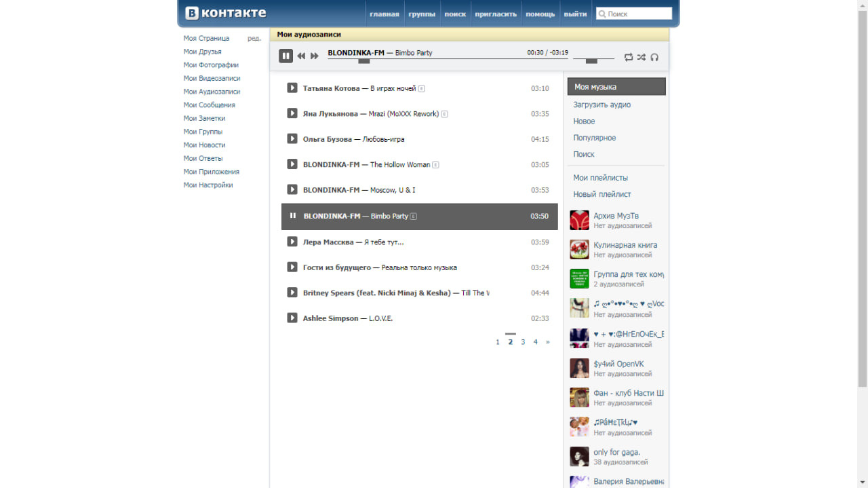Play BLONDINKA-FM — Moscow, U & I

[292, 190]
